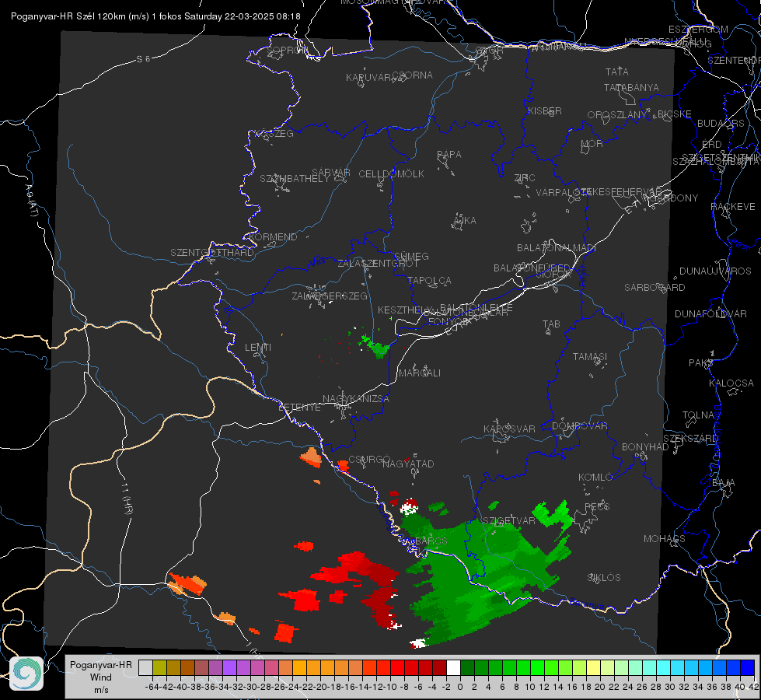Screen dimensions: 761x700
Task: Select the light gray swatch before -64
Action: tap(145, 667)
